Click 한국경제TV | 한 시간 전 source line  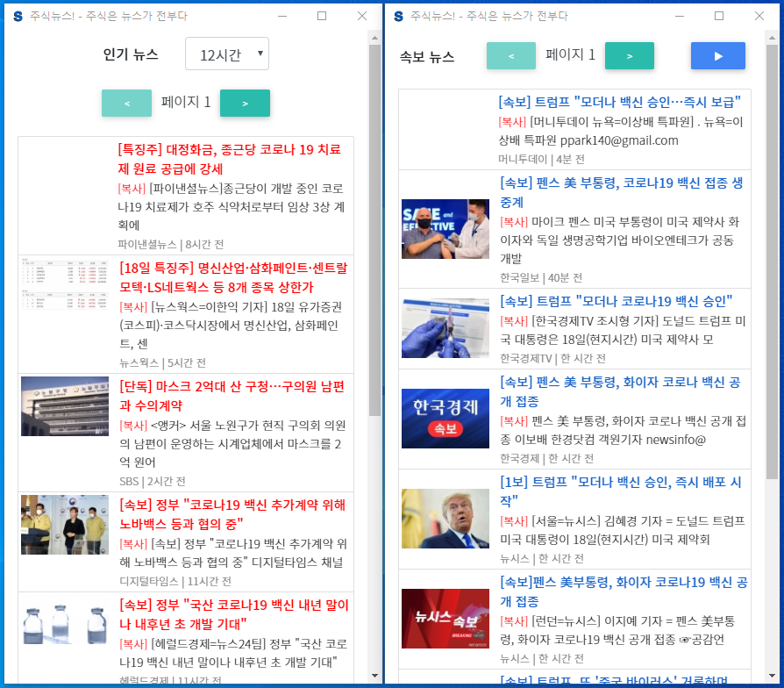tap(552, 358)
